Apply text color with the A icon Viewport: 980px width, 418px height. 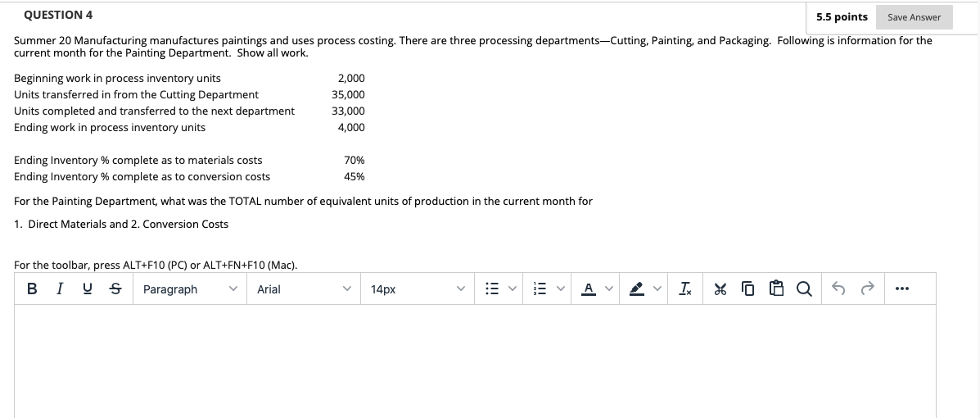pos(588,289)
